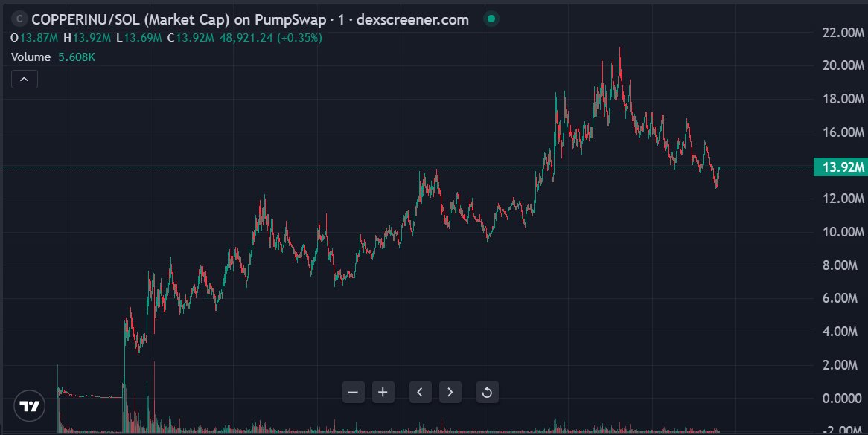868x435 pixels.
Task: Click the high value H13.92M
Action: coord(86,38)
